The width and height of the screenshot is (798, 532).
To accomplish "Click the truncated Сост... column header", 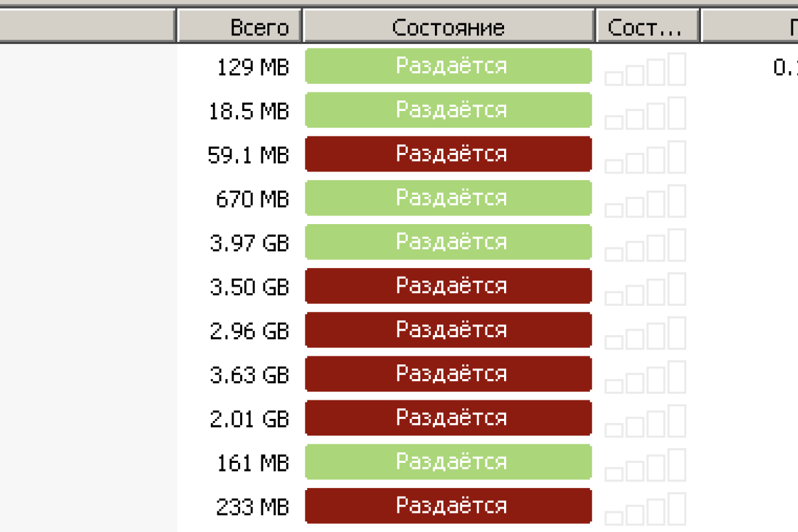I will (648, 27).
